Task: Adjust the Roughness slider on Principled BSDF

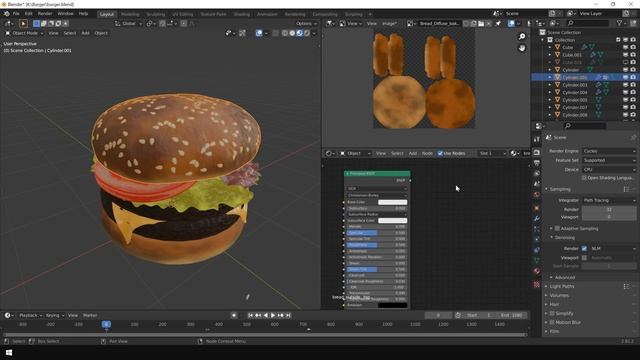Action: coord(376,245)
